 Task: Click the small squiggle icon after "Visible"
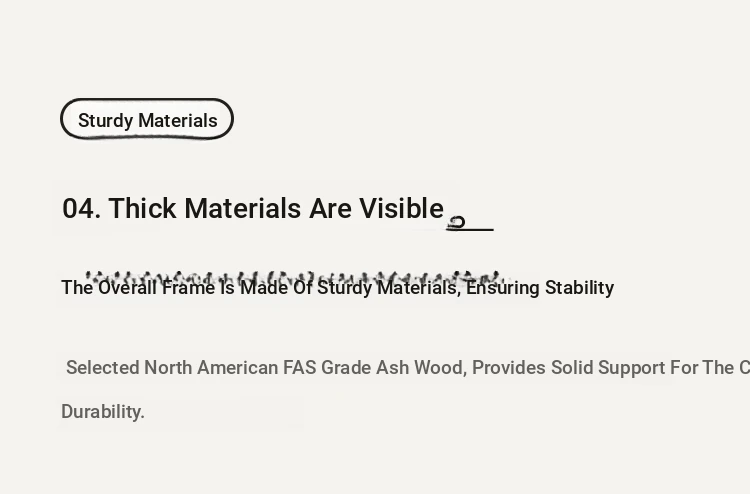(x=456, y=223)
